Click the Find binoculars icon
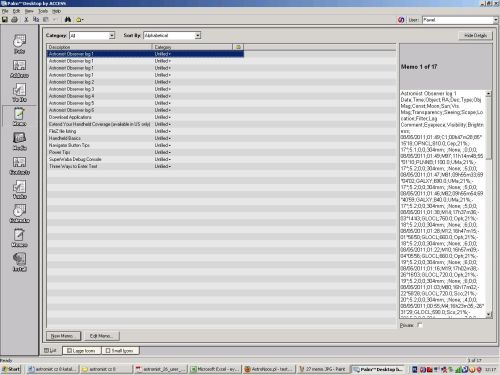 [x=68, y=20]
